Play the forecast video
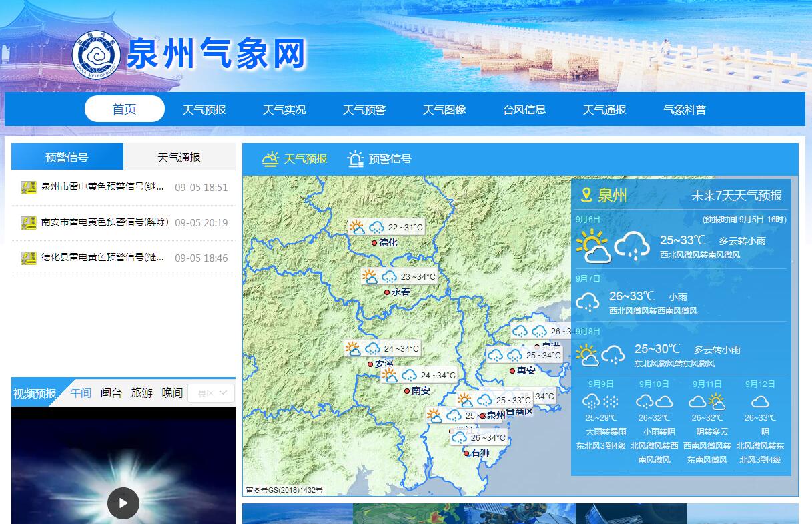The height and width of the screenshot is (524, 812). 123,503
